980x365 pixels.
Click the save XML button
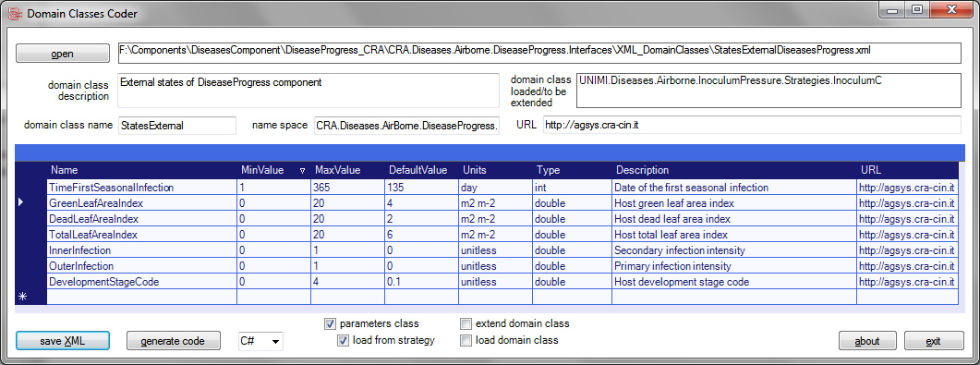pos(63,341)
